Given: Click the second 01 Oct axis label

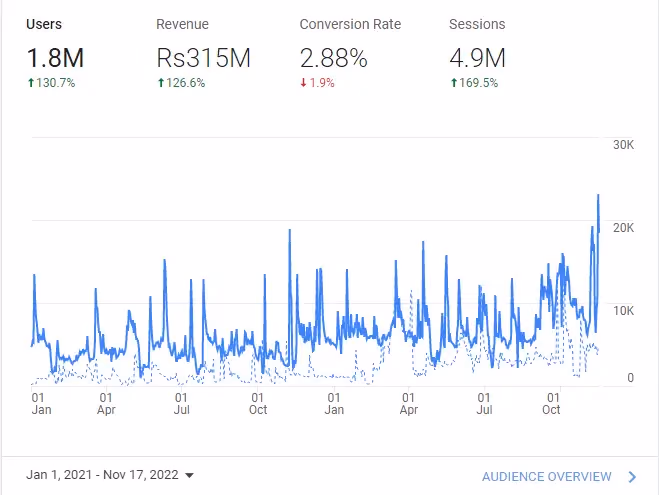Looking at the screenshot, I should [x=551, y=403].
